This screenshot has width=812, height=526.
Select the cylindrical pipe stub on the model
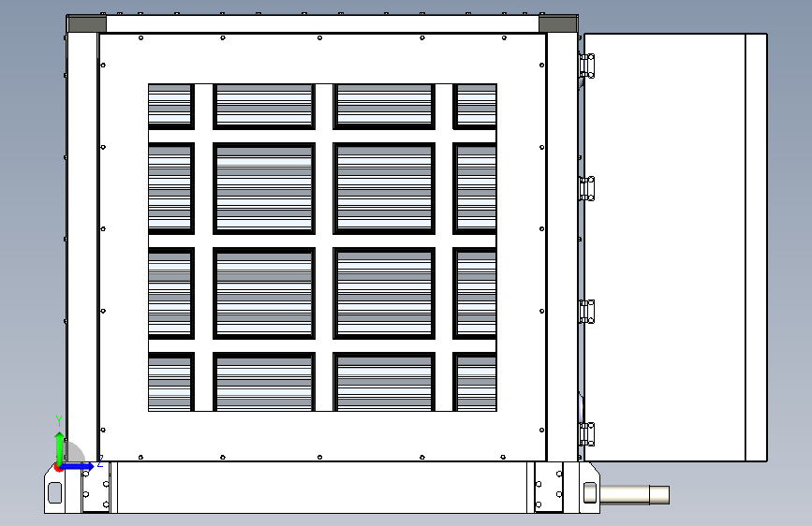pyautogui.click(x=634, y=494)
